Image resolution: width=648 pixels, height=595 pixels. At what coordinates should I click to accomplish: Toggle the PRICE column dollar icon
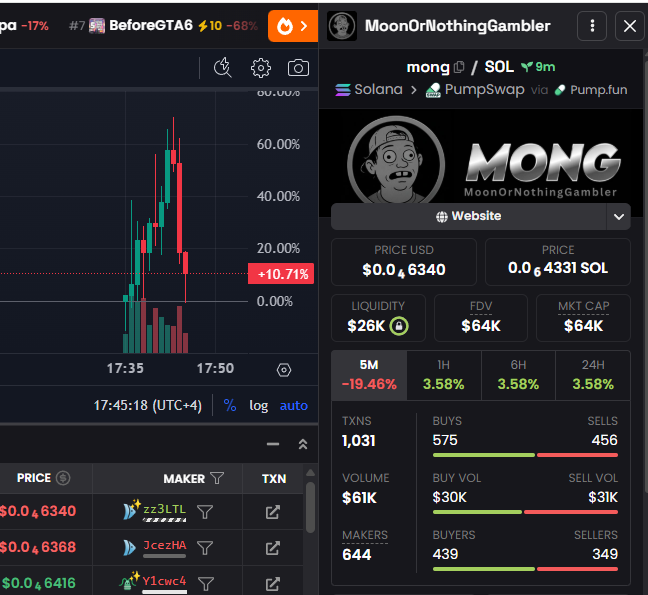click(x=63, y=478)
